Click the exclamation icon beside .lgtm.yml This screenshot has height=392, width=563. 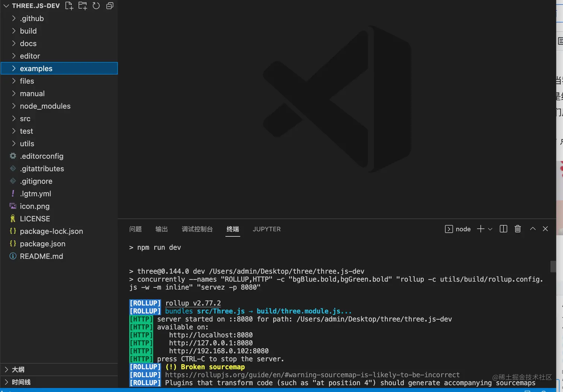[13, 193]
